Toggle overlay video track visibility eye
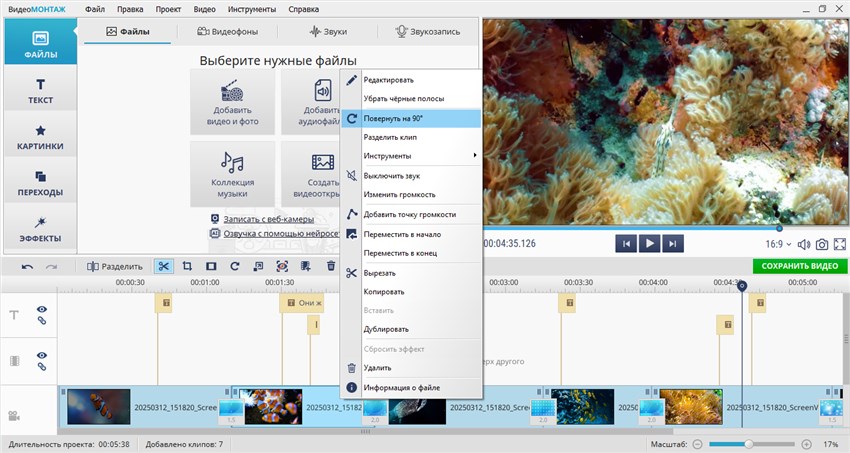850x453 pixels. 42,354
